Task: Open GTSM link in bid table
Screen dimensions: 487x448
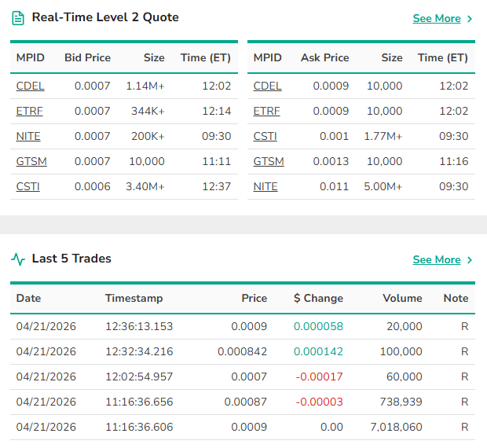Action: coord(31,161)
